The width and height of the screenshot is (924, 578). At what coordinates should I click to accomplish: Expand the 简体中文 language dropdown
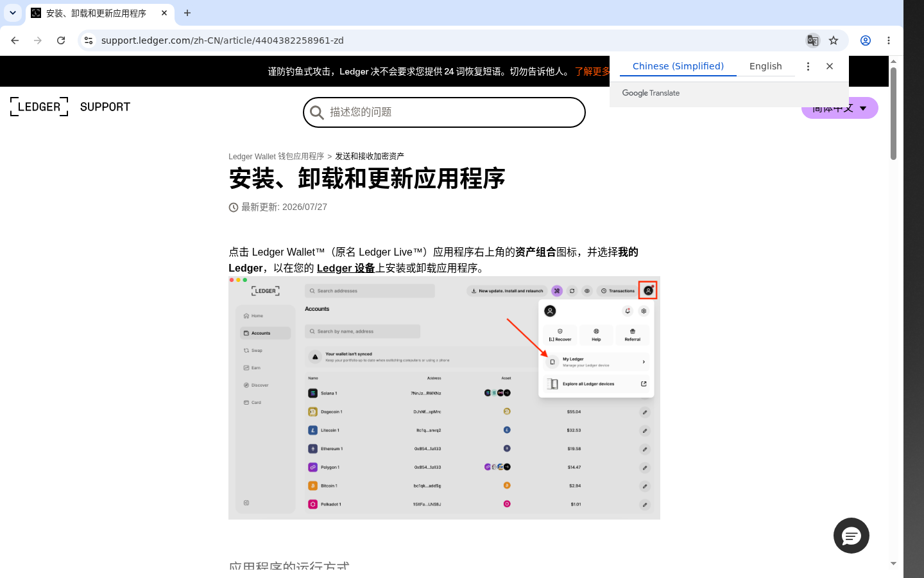pos(840,108)
